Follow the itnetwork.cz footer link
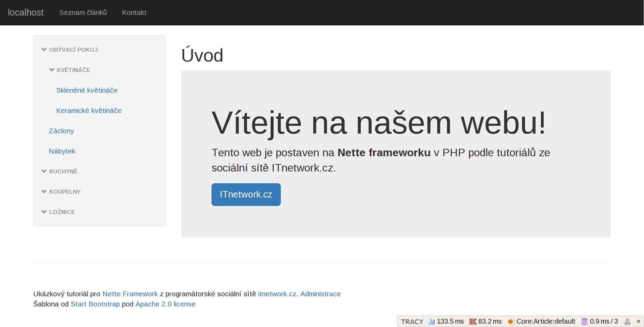 coord(277,294)
